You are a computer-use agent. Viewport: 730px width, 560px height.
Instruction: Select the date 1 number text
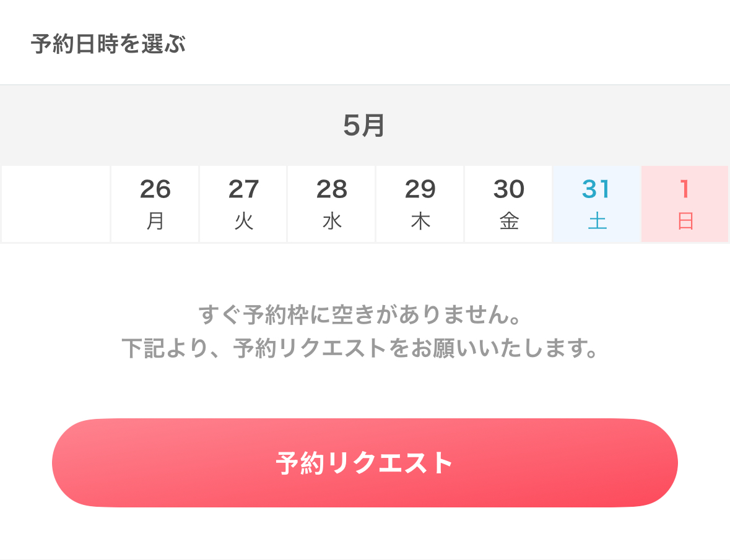click(684, 189)
